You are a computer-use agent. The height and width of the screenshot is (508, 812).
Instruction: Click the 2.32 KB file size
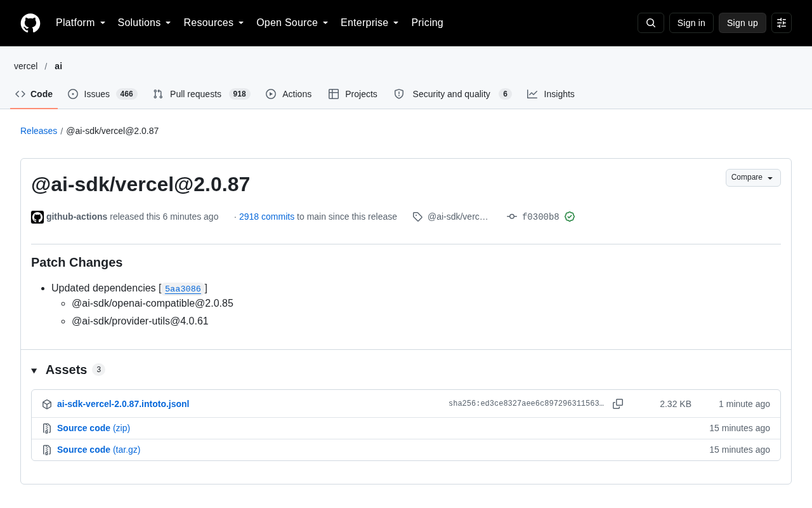click(676, 404)
